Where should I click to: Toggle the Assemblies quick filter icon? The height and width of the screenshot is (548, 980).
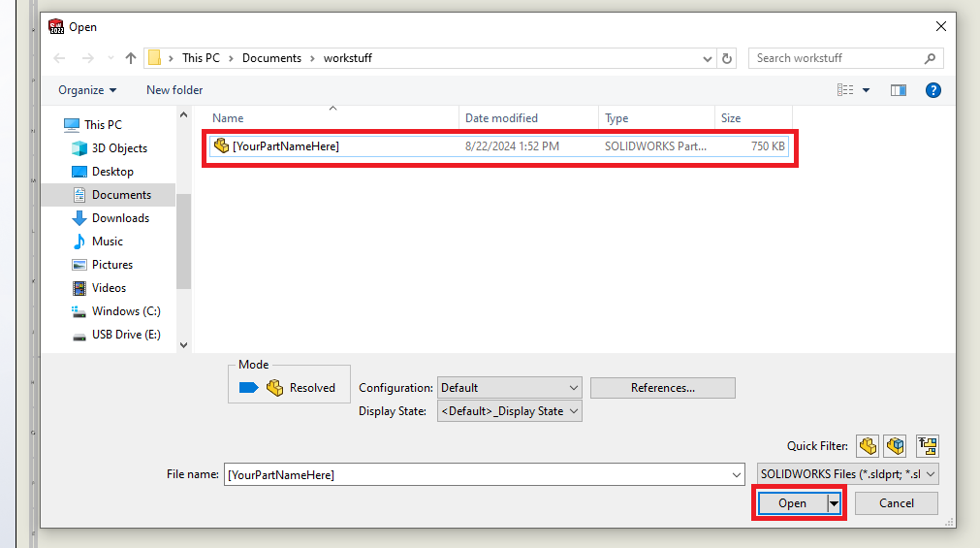895,446
